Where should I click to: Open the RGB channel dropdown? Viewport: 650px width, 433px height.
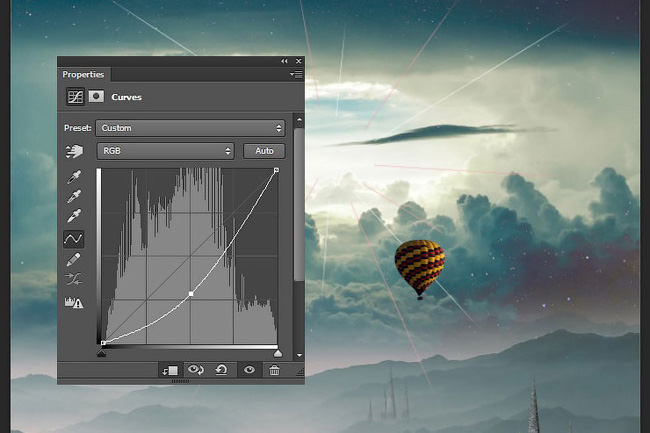click(165, 151)
